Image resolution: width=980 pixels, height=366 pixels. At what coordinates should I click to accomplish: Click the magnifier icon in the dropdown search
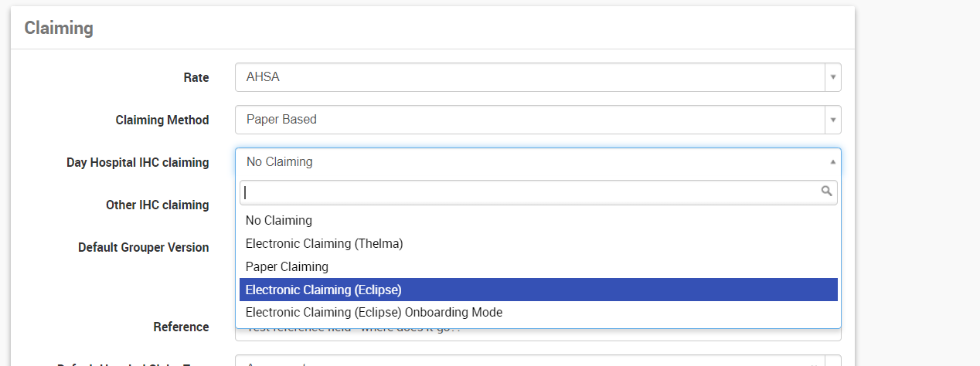click(826, 191)
